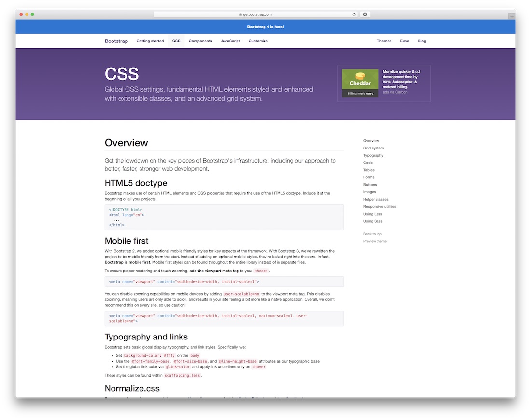Jump to Using Sass in the sidebar

click(x=373, y=221)
